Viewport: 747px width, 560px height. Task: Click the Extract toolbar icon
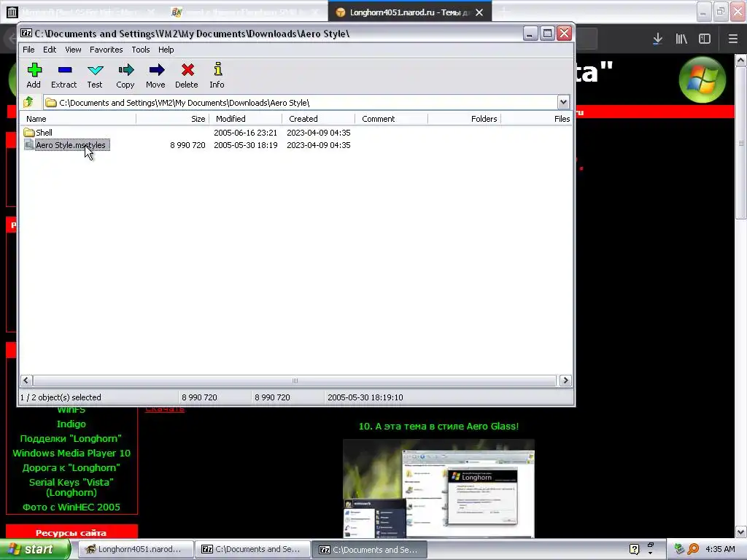click(64, 70)
